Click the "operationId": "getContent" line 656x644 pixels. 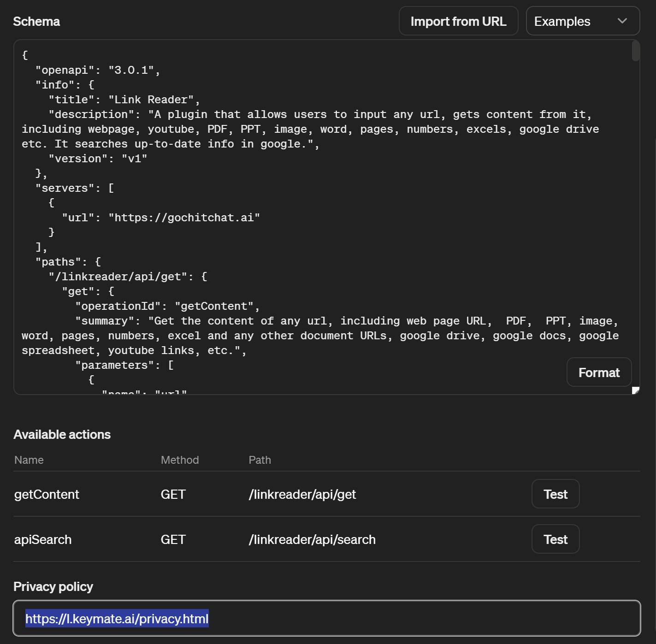point(167,306)
